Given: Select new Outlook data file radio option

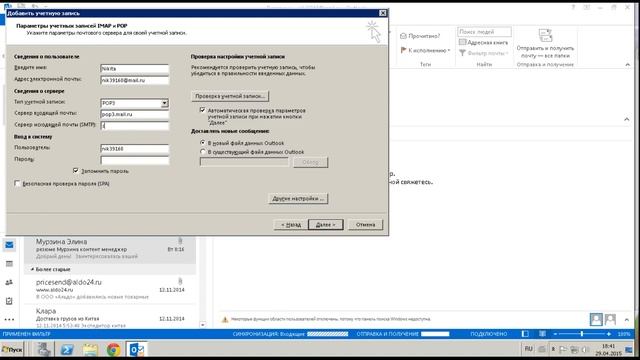Looking at the screenshot, I should tap(202, 143).
